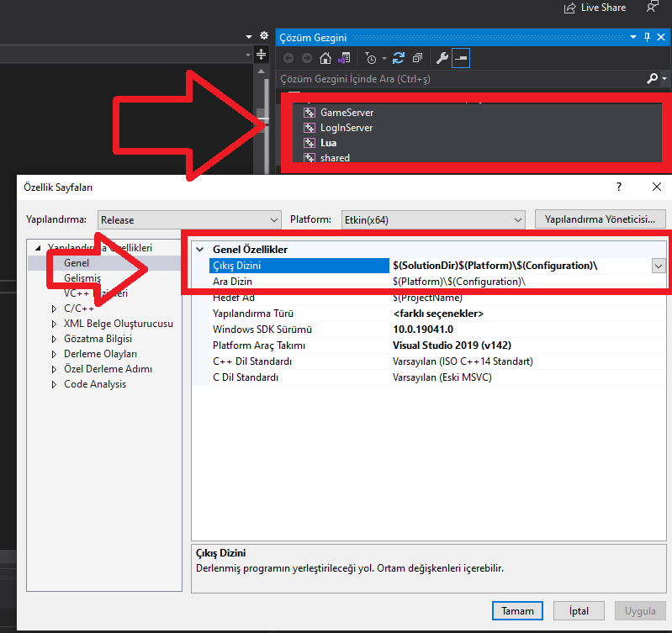Select Gelişmiş in the property tree

[x=82, y=278]
